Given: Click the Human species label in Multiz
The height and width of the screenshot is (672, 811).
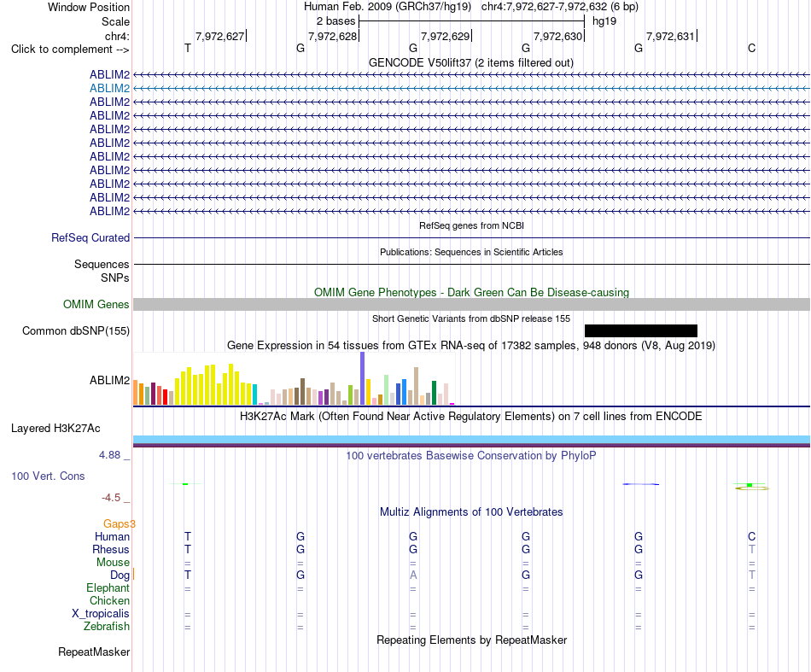Looking at the screenshot, I should coord(112,537).
